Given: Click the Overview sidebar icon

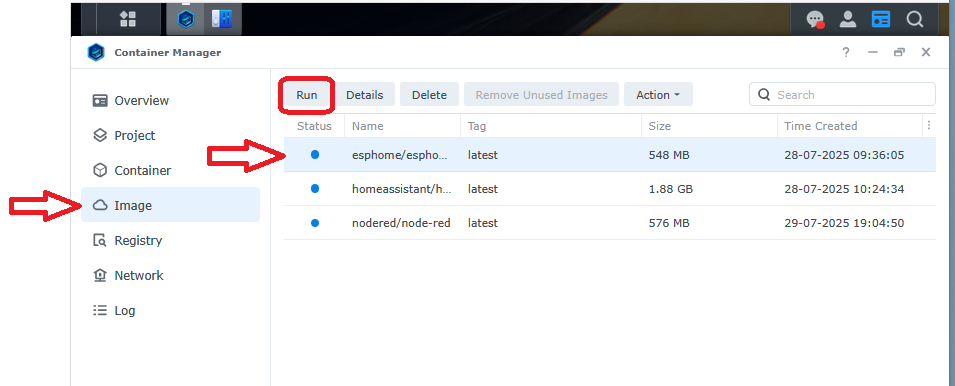Looking at the screenshot, I should point(100,100).
